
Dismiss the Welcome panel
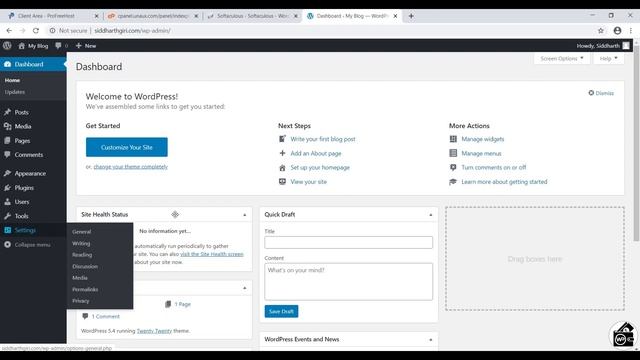(601, 93)
